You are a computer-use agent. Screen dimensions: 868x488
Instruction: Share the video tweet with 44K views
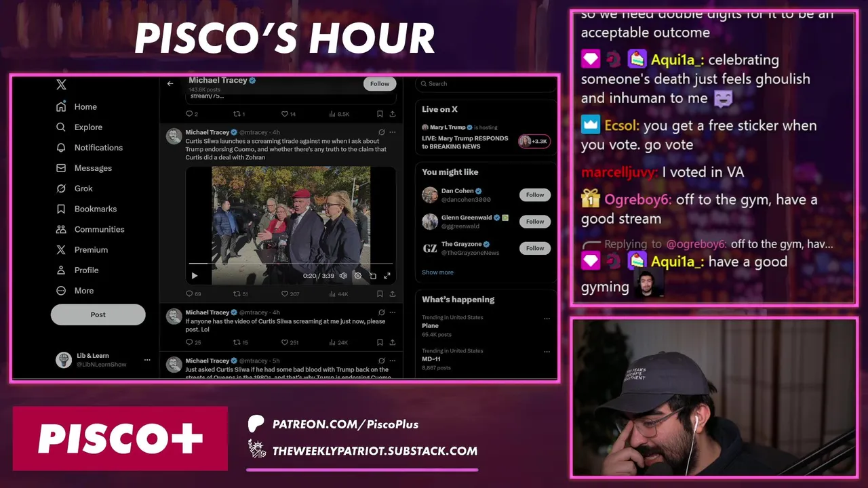393,294
